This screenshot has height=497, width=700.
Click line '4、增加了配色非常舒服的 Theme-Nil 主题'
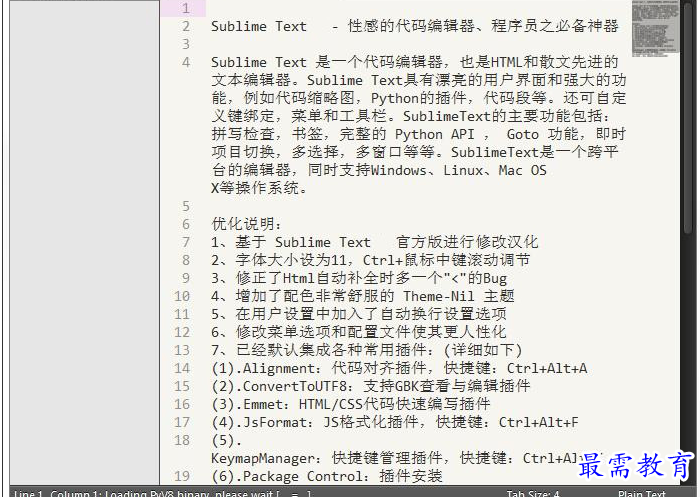(362, 296)
